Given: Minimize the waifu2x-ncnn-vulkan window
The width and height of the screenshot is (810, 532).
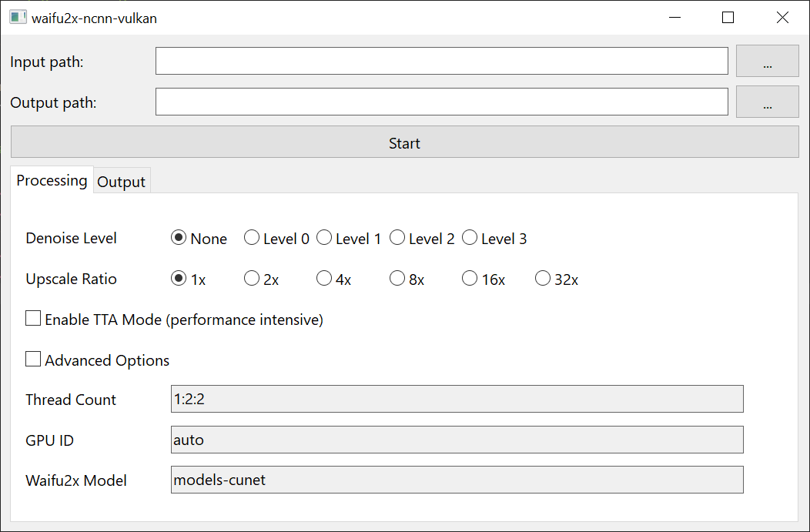Looking at the screenshot, I should 674,18.
